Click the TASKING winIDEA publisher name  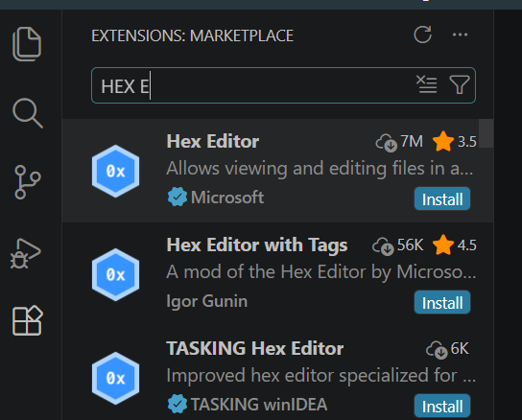259,405
